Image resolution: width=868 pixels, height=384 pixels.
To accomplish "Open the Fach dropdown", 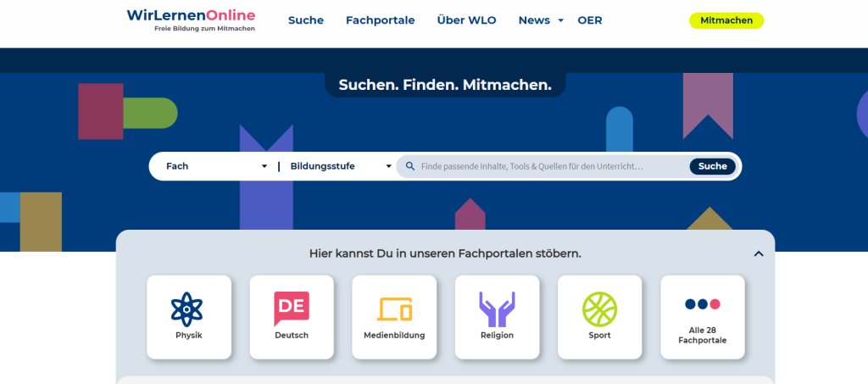I will click(x=216, y=166).
